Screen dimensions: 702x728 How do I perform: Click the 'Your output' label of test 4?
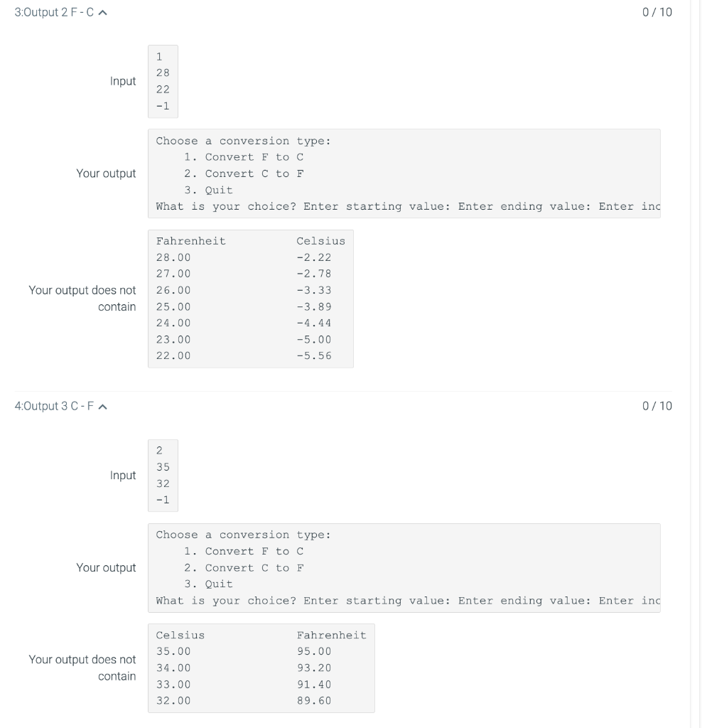(x=107, y=567)
